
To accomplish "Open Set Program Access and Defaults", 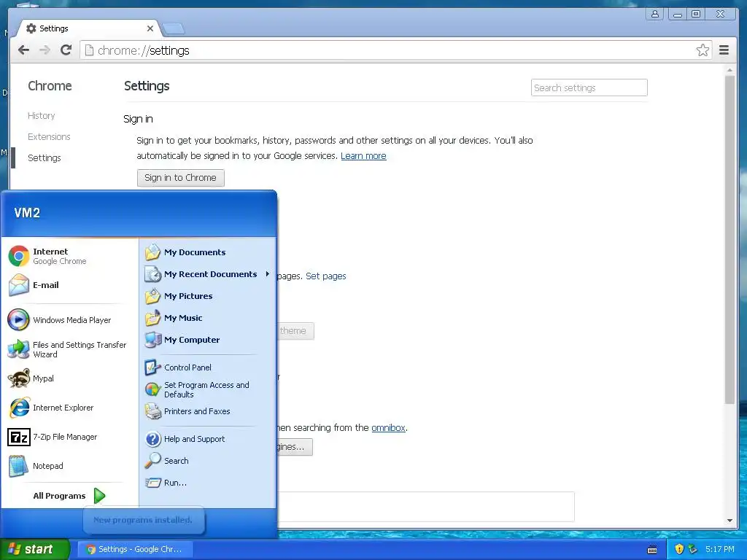I will (x=208, y=389).
